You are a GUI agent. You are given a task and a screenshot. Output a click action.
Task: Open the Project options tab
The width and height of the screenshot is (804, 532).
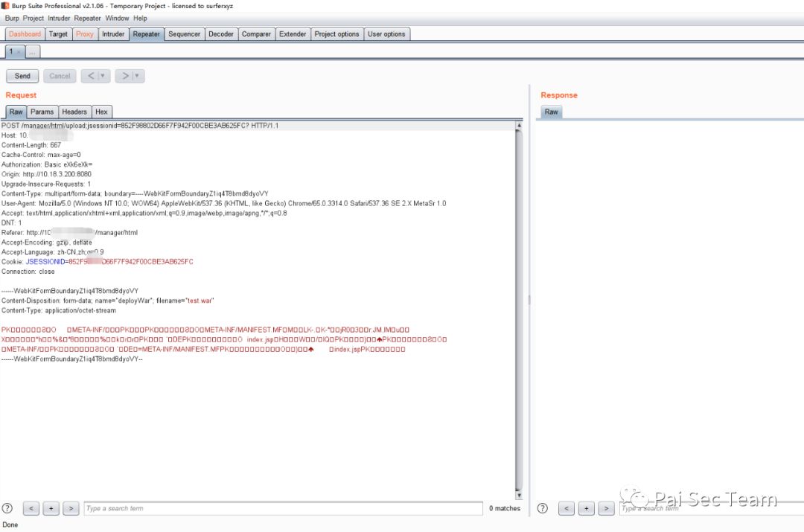337,33
